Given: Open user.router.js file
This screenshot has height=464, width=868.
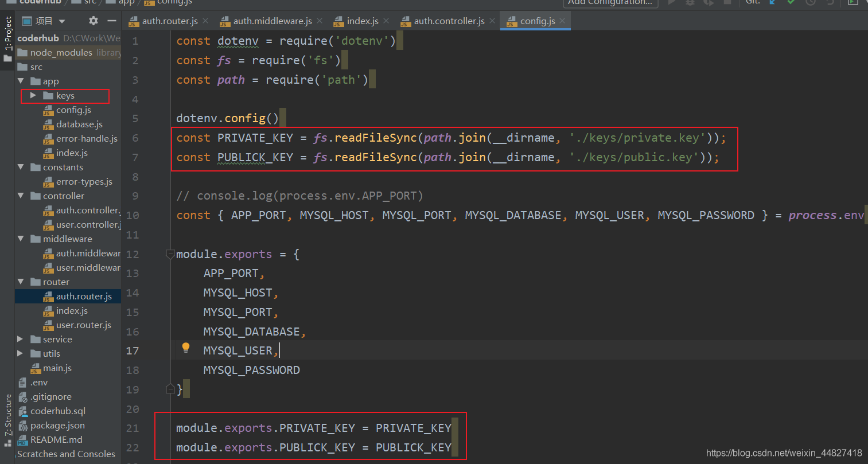Looking at the screenshot, I should tap(84, 325).
